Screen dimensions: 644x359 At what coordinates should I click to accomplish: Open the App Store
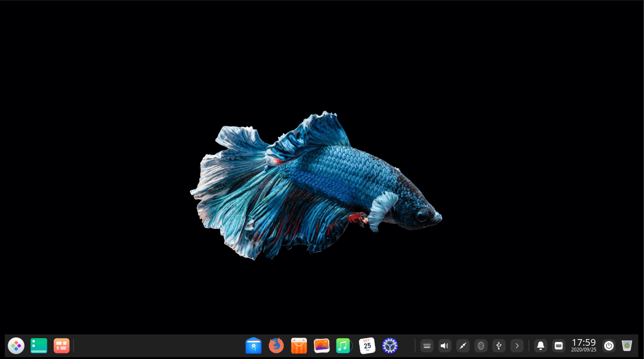(x=299, y=346)
